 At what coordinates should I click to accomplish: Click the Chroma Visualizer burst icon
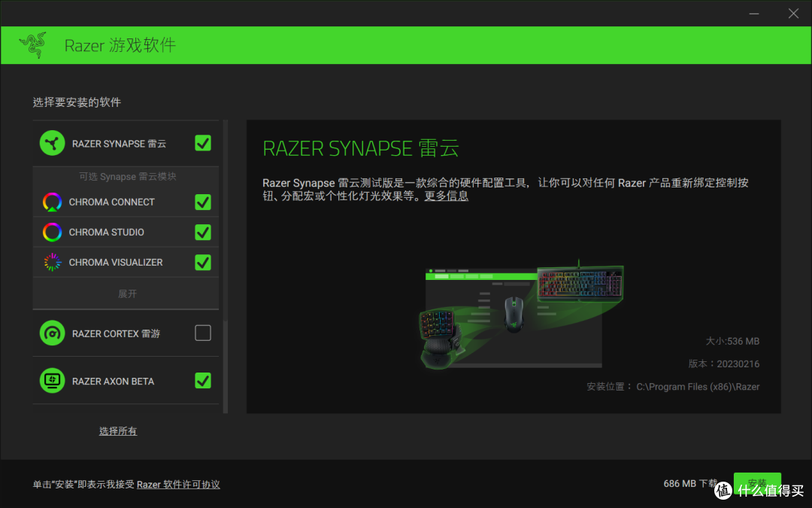point(53,263)
